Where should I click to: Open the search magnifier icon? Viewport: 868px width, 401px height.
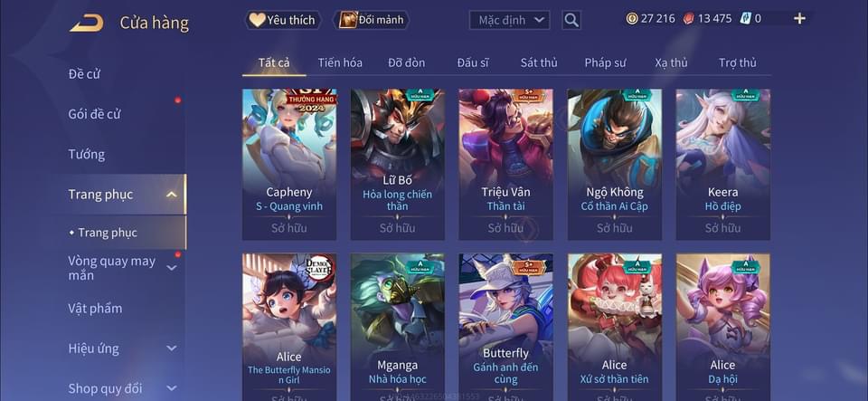pos(571,21)
